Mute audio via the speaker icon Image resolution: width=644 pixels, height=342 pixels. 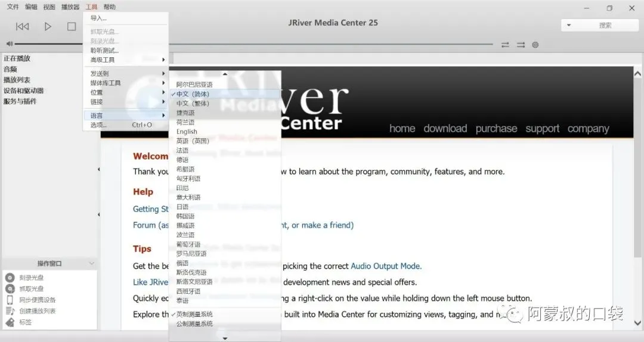(10, 43)
